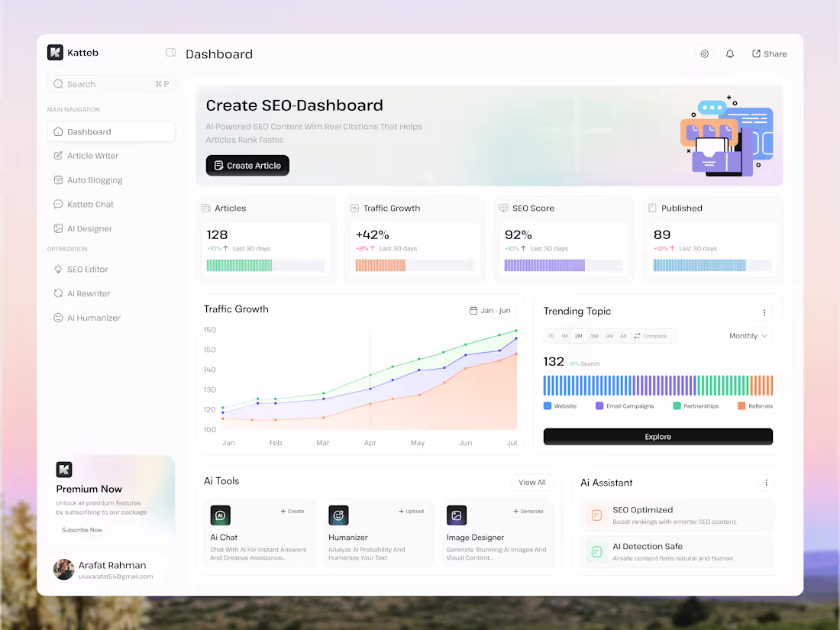The image size is (840, 630).
Task: Click Subscribe Now link
Action: pos(82,531)
